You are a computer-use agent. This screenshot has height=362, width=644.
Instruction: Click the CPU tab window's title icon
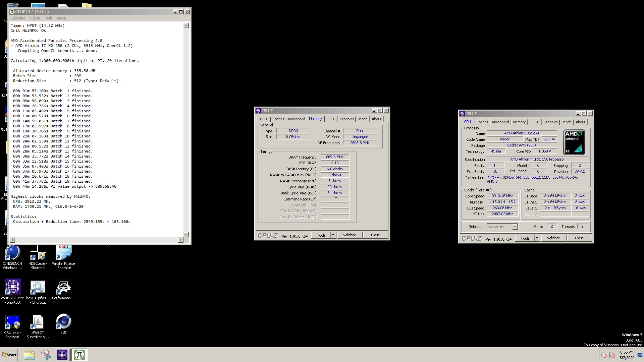coord(462,114)
